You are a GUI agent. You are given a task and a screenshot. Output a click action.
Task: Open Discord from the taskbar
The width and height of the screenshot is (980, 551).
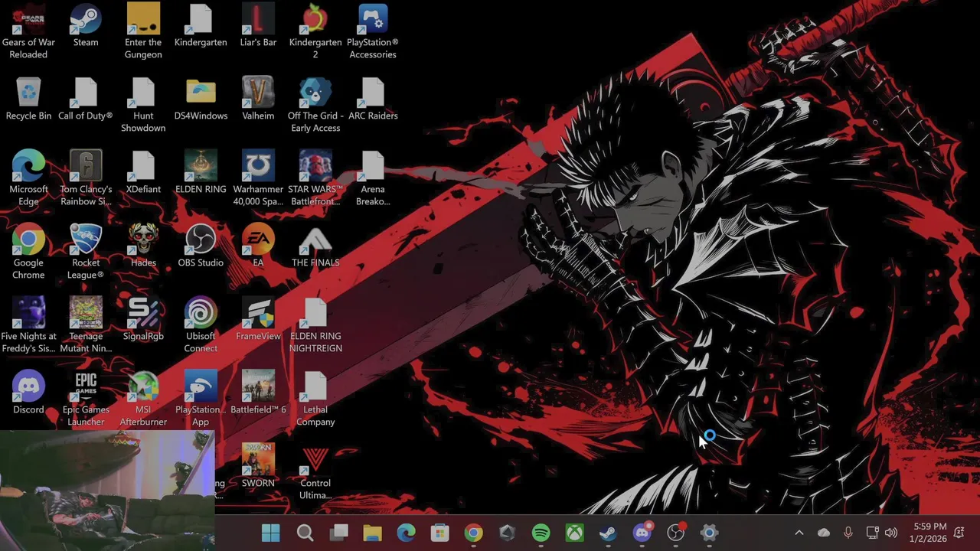pyautogui.click(x=642, y=533)
